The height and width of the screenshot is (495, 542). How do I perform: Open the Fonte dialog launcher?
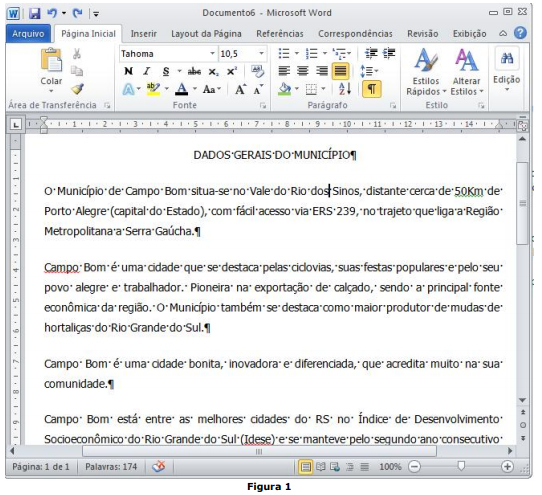pyautogui.click(x=263, y=106)
